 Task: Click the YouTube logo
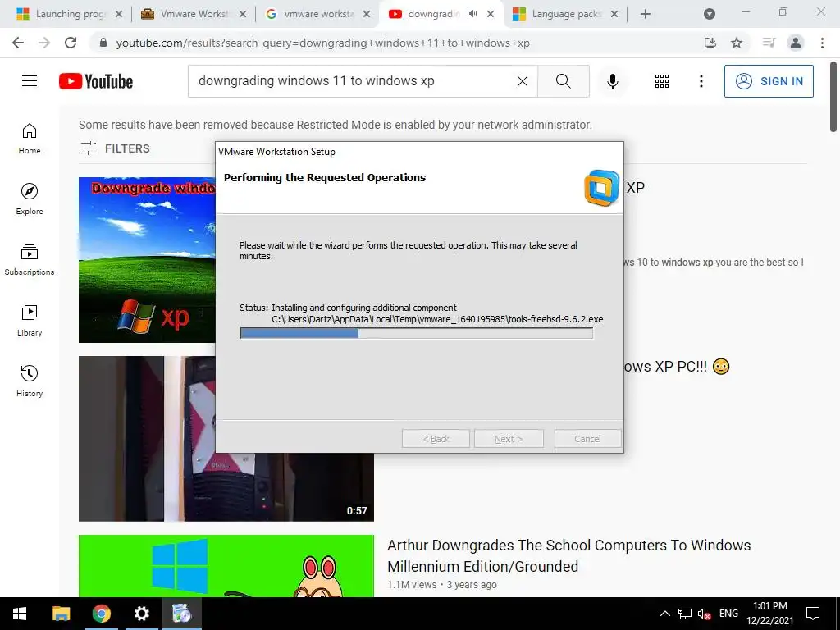pos(96,81)
